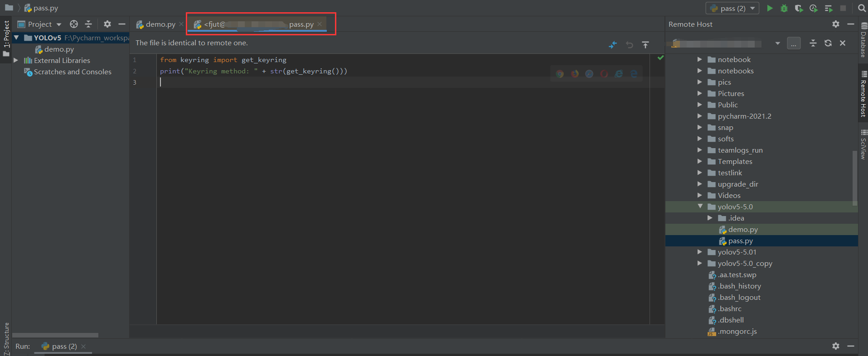Collapse all in Remote Host tree

point(813,43)
